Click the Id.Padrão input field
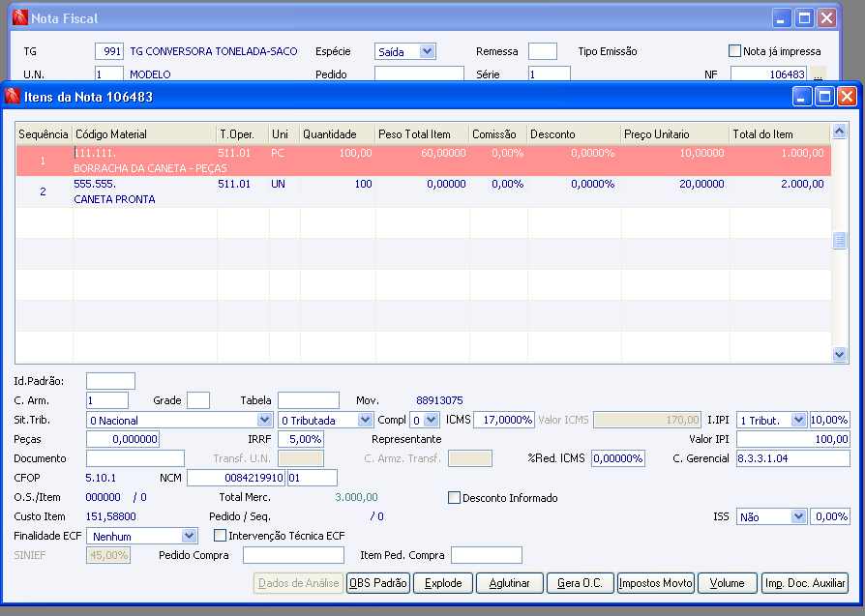Image resolution: width=865 pixels, height=616 pixels. tap(110, 381)
